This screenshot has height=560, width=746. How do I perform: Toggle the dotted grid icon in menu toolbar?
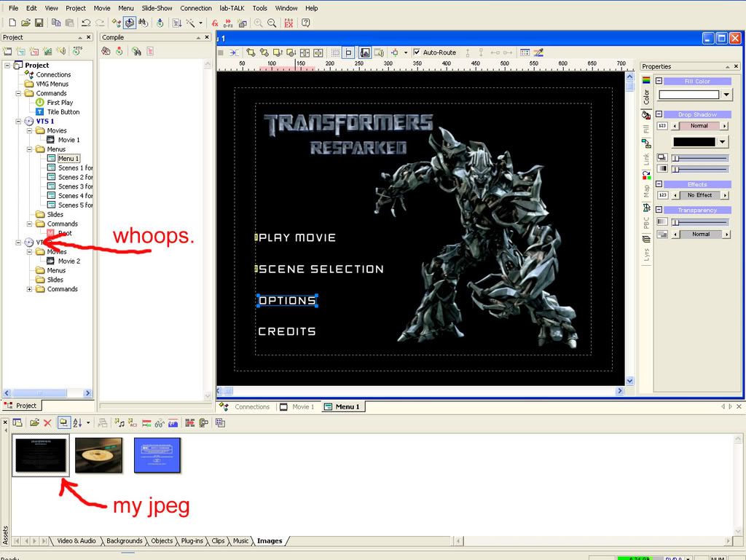[x=335, y=52]
